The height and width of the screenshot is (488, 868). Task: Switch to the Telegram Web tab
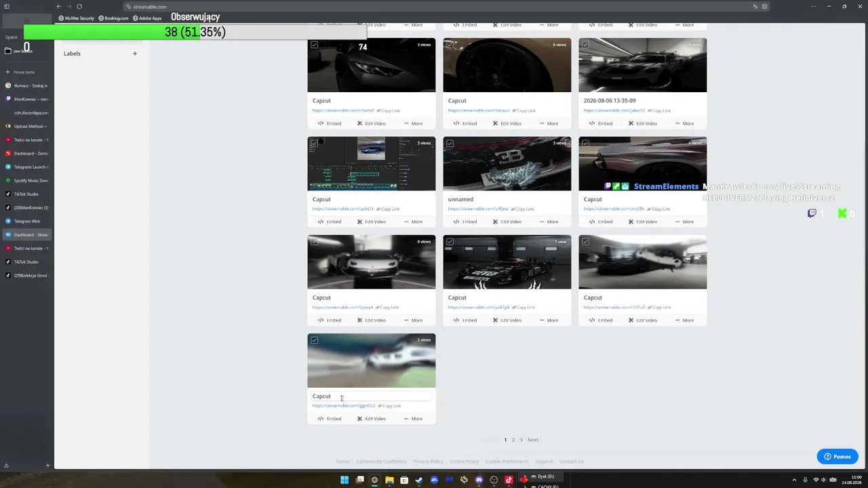(26, 221)
